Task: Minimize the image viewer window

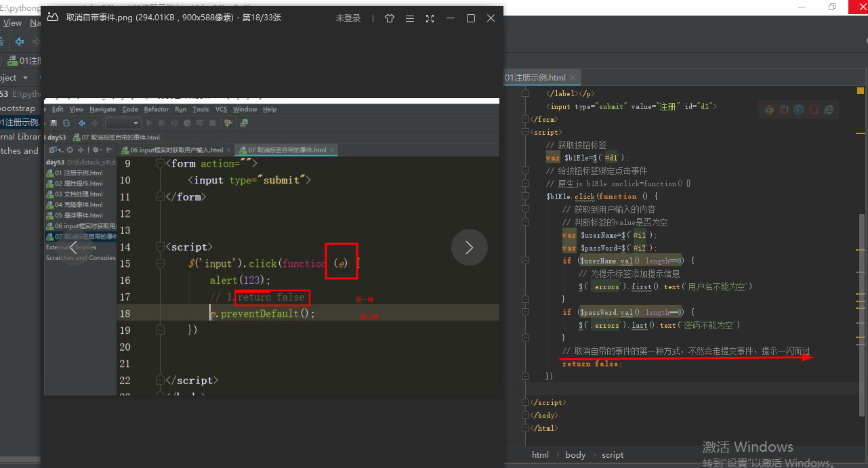Action: (450, 18)
